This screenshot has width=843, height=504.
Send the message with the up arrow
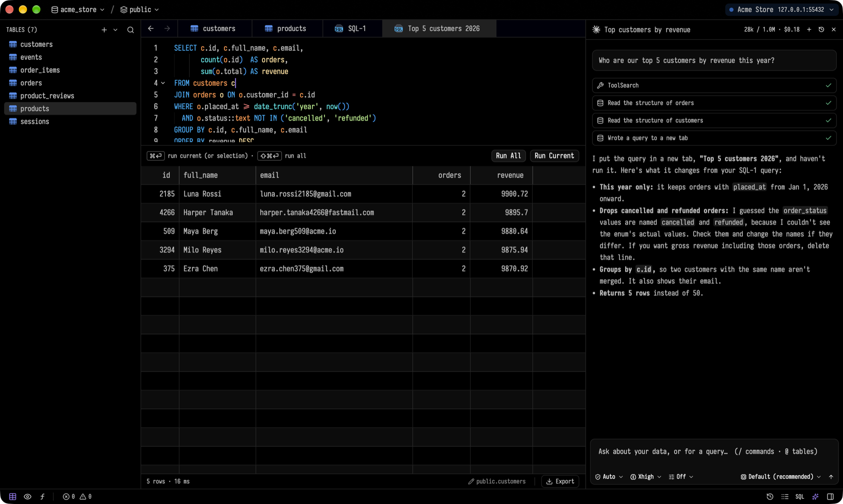(831, 477)
